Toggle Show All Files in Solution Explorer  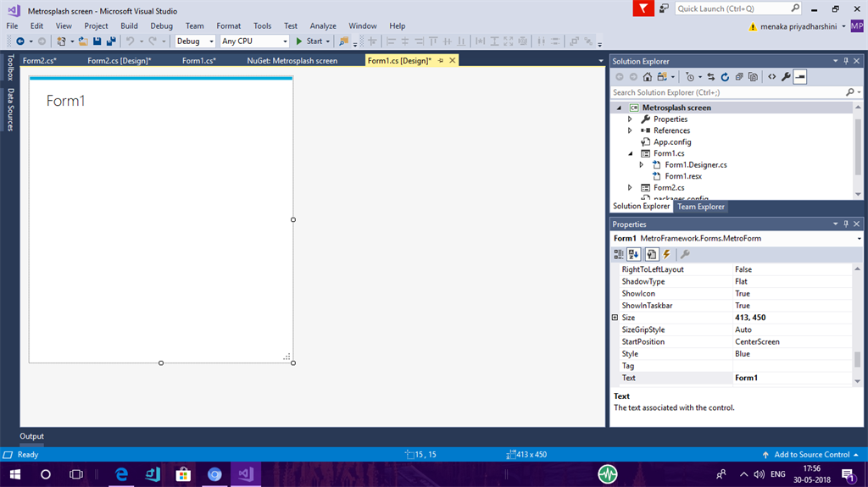[x=753, y=77]
